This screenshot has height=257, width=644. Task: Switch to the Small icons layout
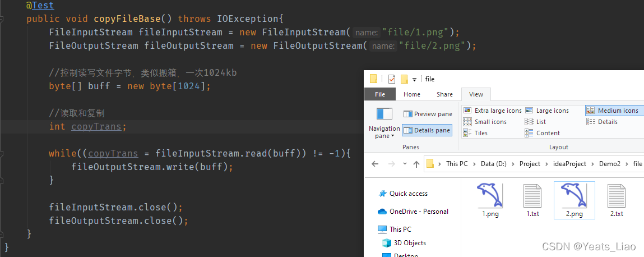485,122
